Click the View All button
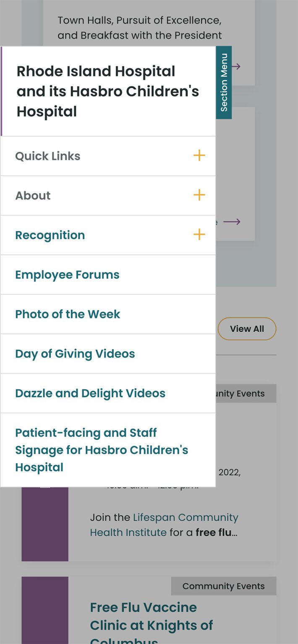 point(247,329)
